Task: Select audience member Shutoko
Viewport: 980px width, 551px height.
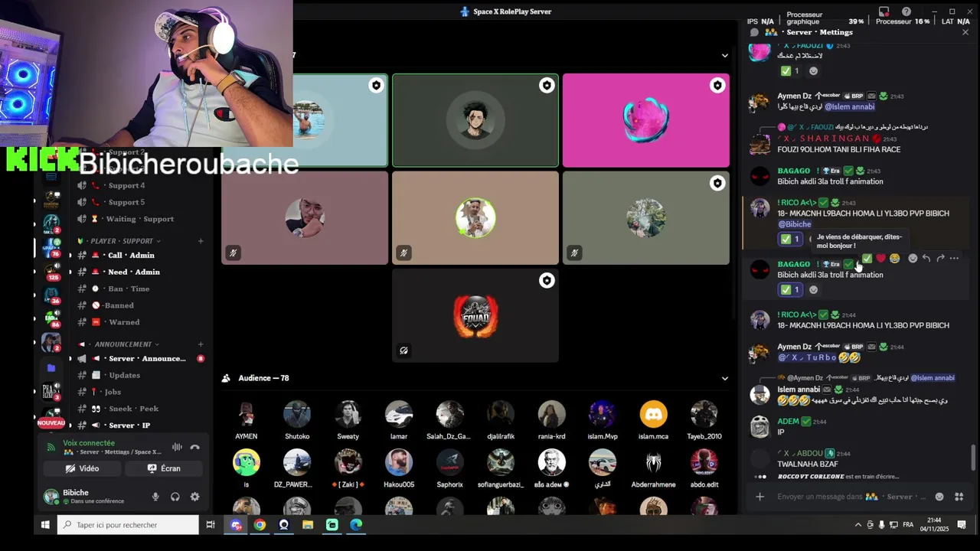Action: (297, 421)
